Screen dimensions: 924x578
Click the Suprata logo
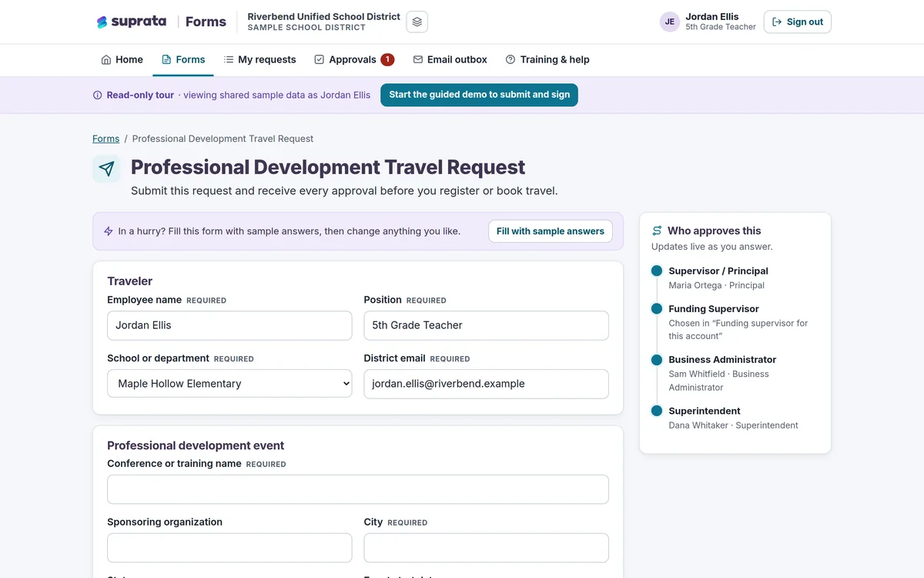tap(132, 22)
